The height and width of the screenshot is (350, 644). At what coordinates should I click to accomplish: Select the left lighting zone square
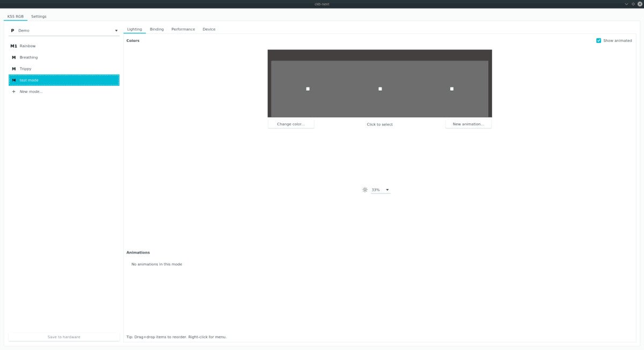point(308,89)
